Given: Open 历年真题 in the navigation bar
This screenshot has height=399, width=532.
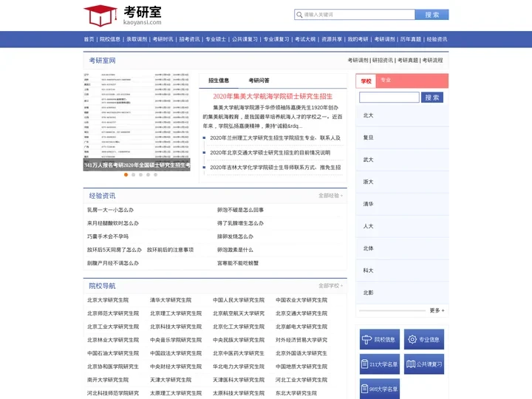Looking at the screenshot, I should click(411, 39).
